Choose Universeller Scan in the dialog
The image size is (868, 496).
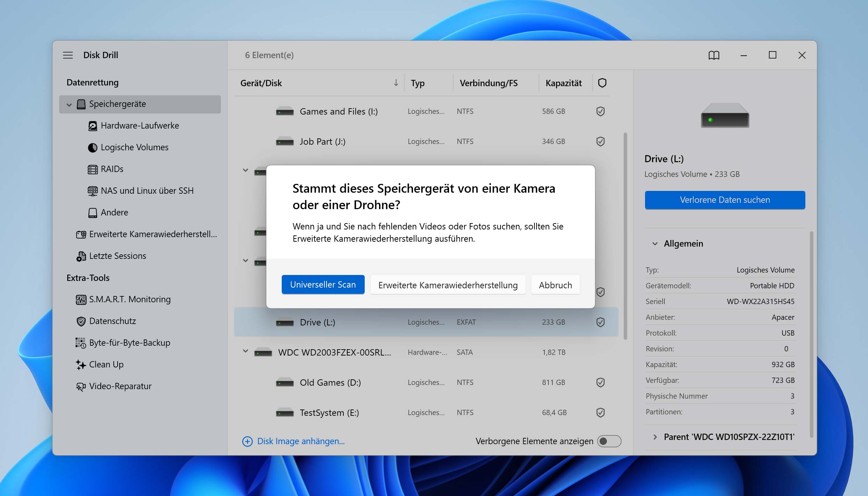(323, 285)
